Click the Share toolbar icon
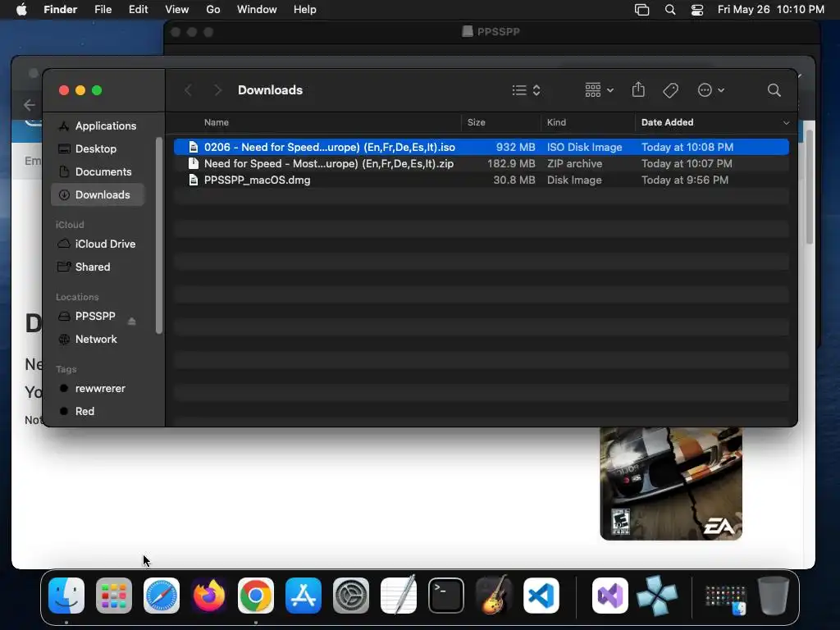The height and width of the screenshot is (630, 840). point(638,89)
